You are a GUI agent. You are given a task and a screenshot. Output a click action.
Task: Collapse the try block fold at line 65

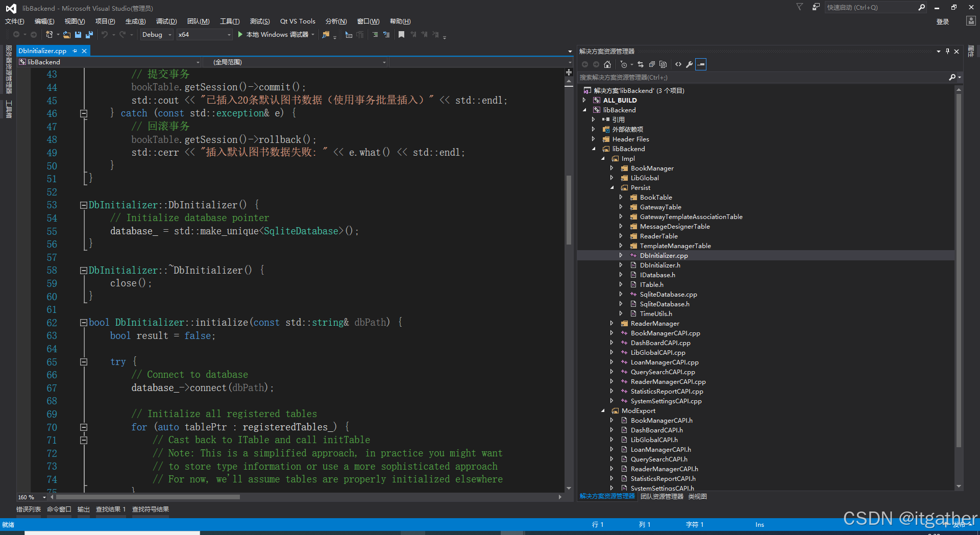(84, 362)
